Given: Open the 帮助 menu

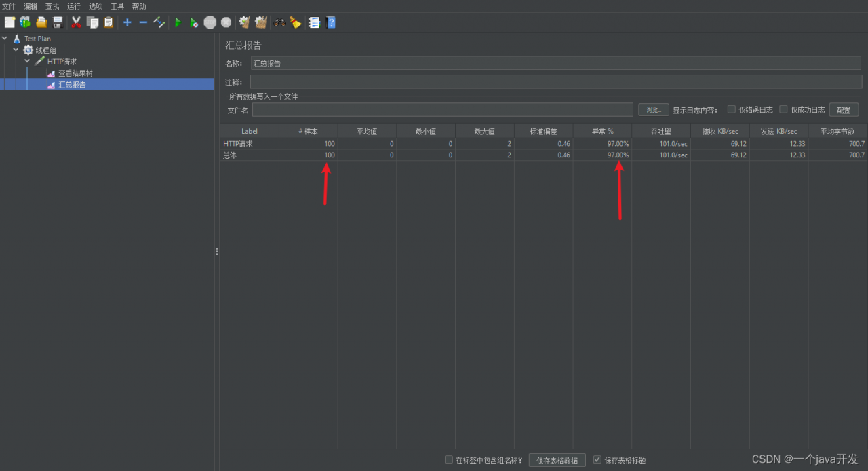Looking at the screenshot, I should [139, 6].
